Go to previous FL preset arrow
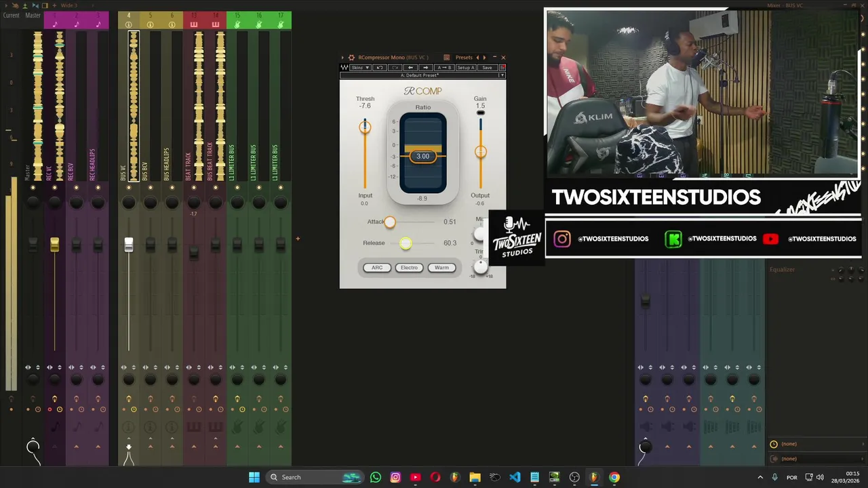 point(477,58)
